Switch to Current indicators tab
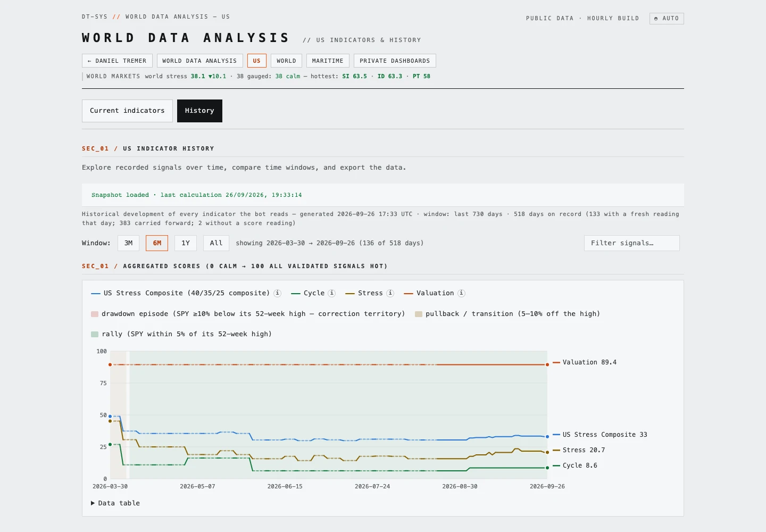This screenshot has width=766, height=532. click(x=127, y=111)
